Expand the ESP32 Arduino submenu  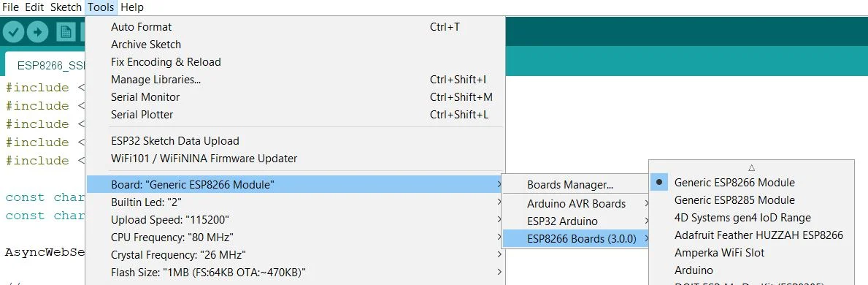click(576, 221)
